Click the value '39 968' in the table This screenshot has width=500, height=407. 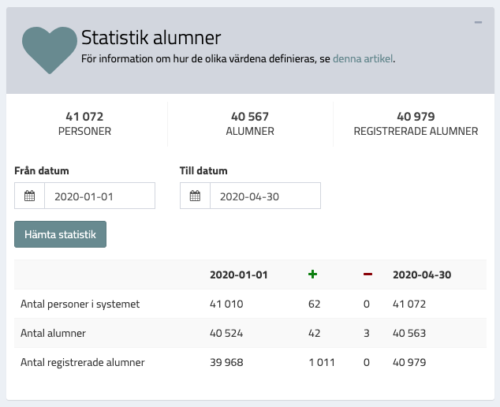coord(226,362)
